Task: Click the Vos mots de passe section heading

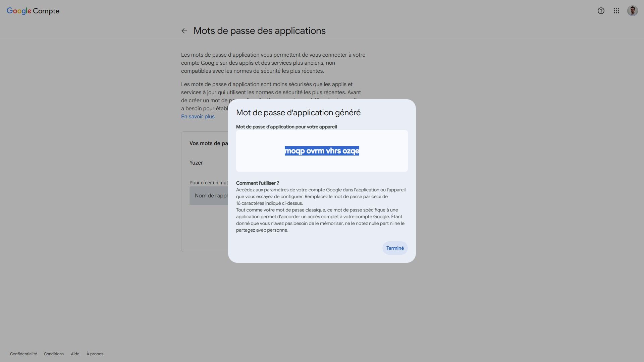Action: coord(208,143)
